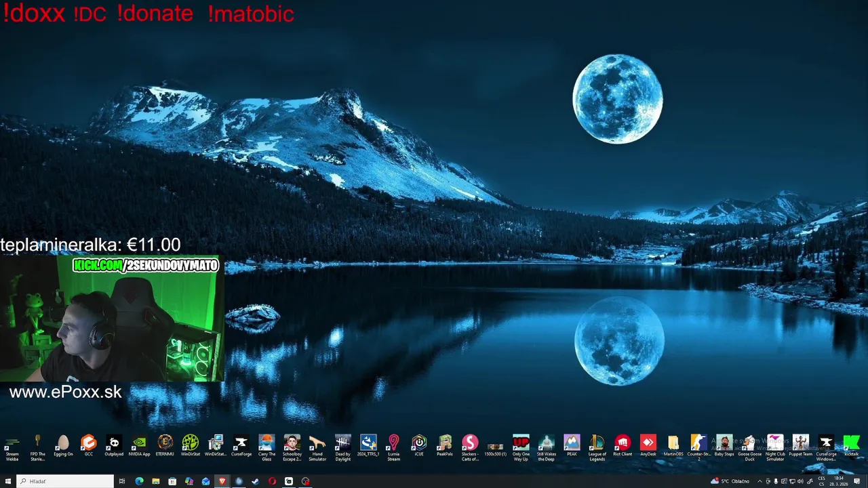Switch to the Brave browser taskbar button
Image resolution: width=868 pixels, height=488 pixels.
tap(222, 481)
